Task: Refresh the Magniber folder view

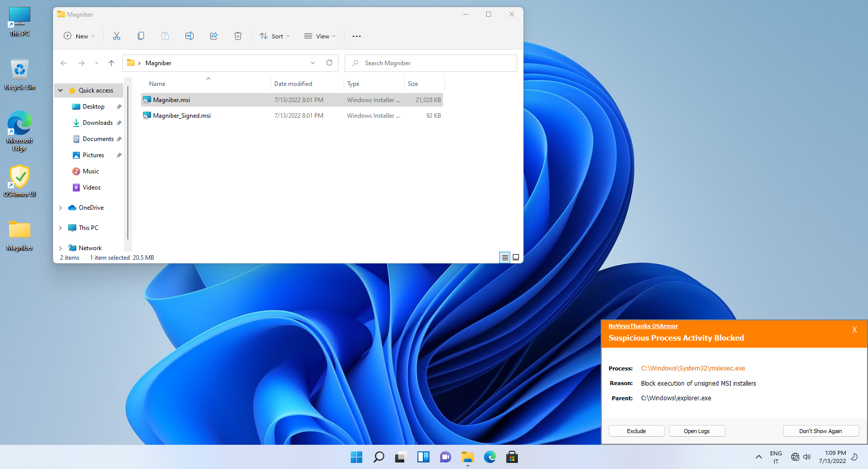Action: click(x=329, y=63)
